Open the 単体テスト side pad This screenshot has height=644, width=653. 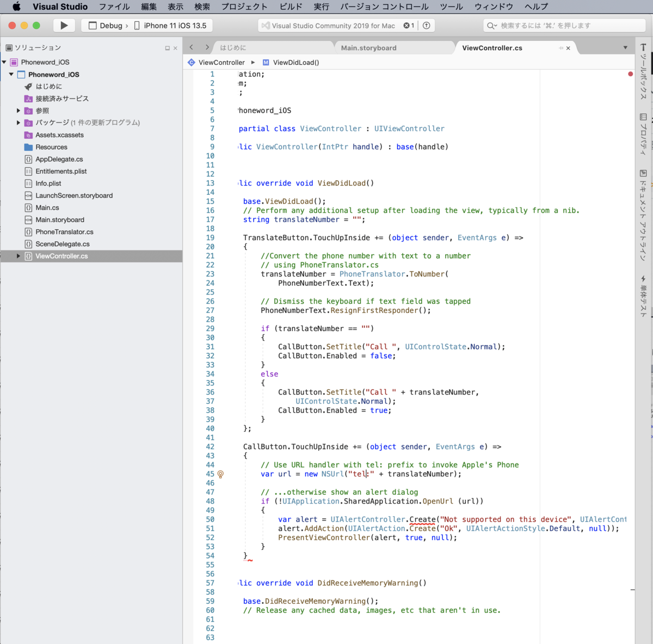click(x=643, y=296)
